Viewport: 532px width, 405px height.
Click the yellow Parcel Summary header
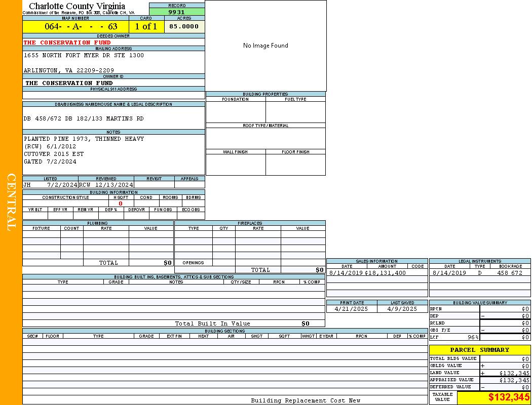pos(479,350)
